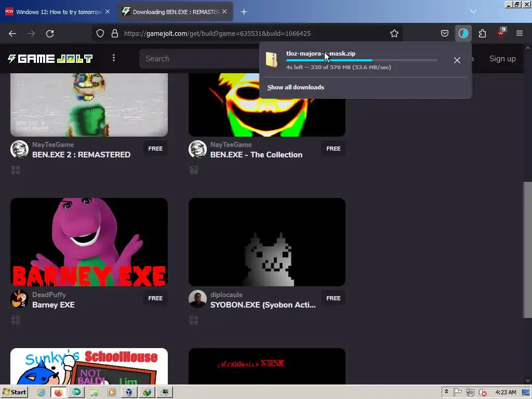
Task: Open a new browser tab
Action: [244, 12]
